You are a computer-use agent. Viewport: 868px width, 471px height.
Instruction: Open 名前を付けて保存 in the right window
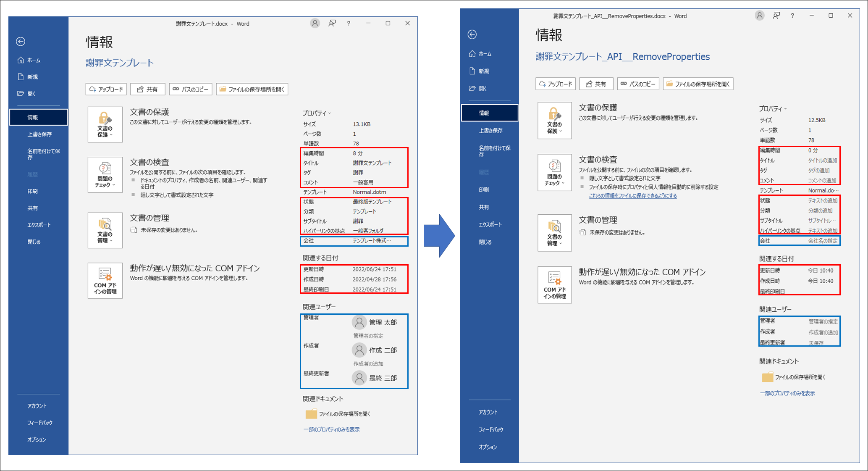(495, 151)
